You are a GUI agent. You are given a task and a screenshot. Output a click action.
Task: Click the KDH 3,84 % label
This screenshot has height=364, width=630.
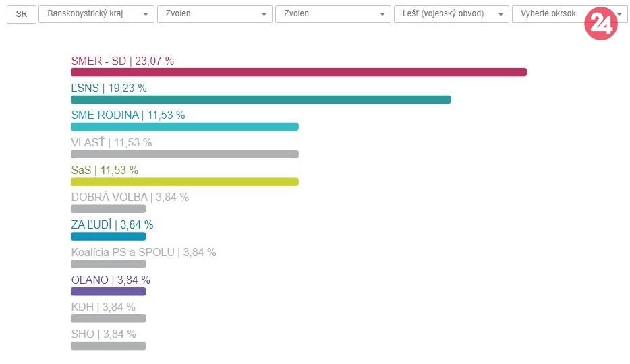point(103,307)
